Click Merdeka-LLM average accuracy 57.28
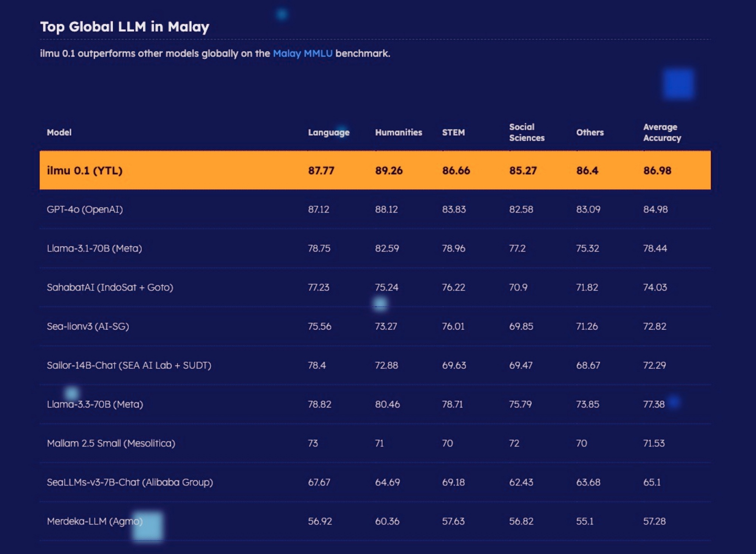Viewport: 756px width, 554px height. [x=654, y=521]
